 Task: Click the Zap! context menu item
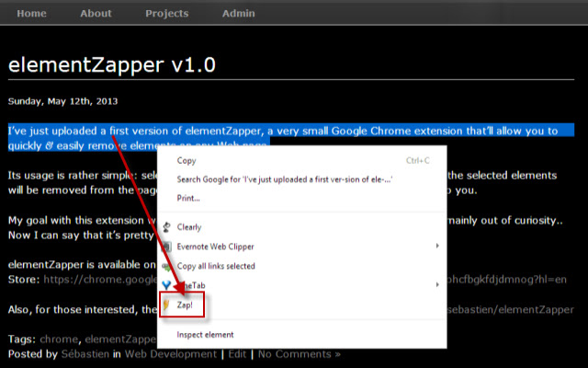click(x=302, y=305)
